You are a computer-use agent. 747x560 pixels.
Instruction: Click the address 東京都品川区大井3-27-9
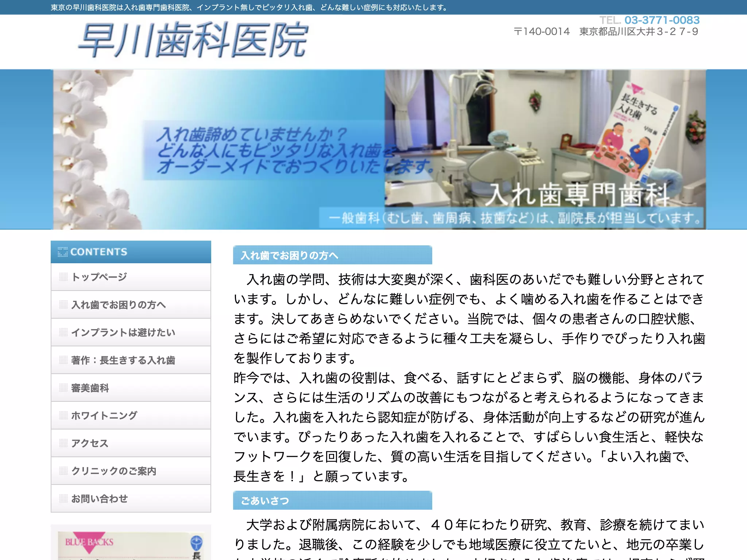tap(639, 32)
